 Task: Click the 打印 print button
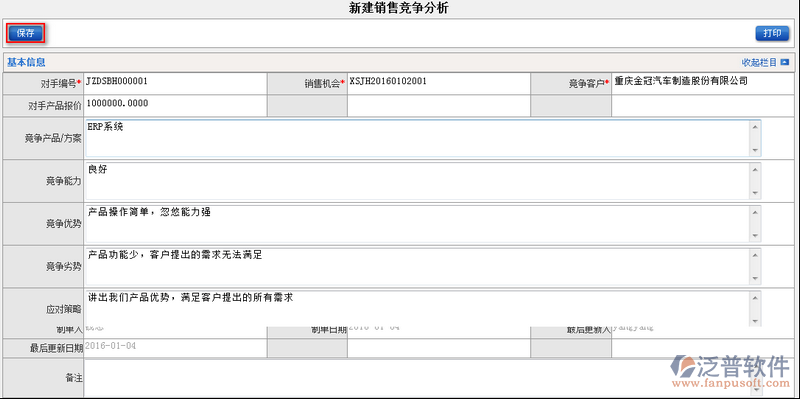click(x=772, y=33)
